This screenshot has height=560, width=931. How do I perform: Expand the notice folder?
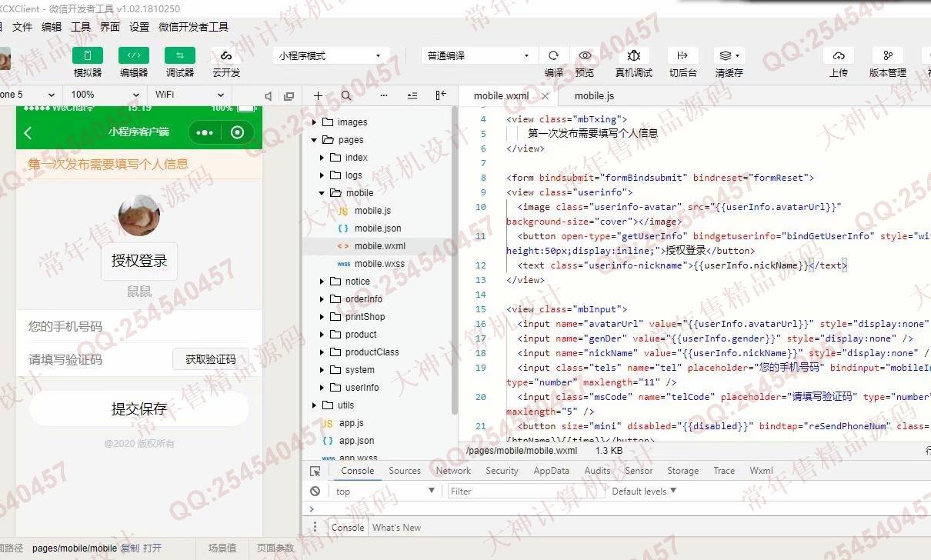coord(322,282)
